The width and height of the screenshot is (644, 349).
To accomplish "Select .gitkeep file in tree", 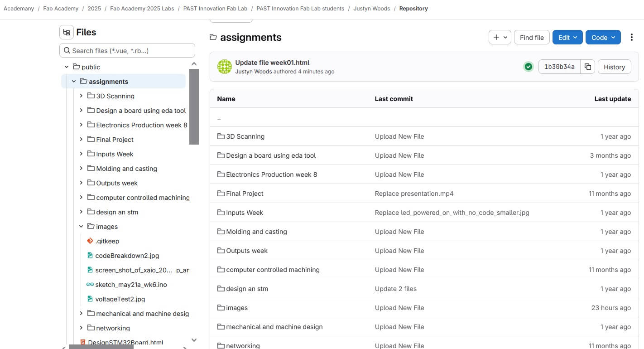I will [x=107, y=241].
